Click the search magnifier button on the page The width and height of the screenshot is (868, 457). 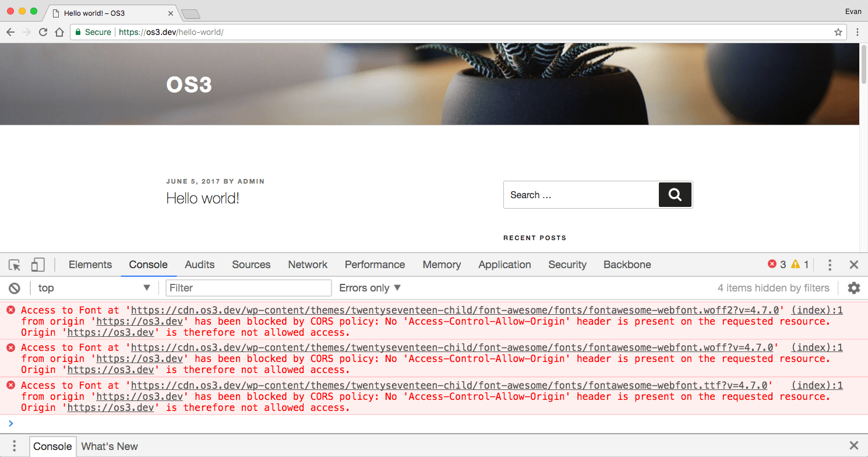click(x=675, y=194)
